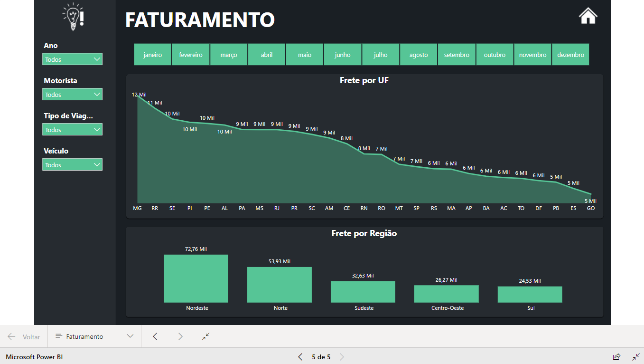Select the janeiro month filter

(153, 55)
